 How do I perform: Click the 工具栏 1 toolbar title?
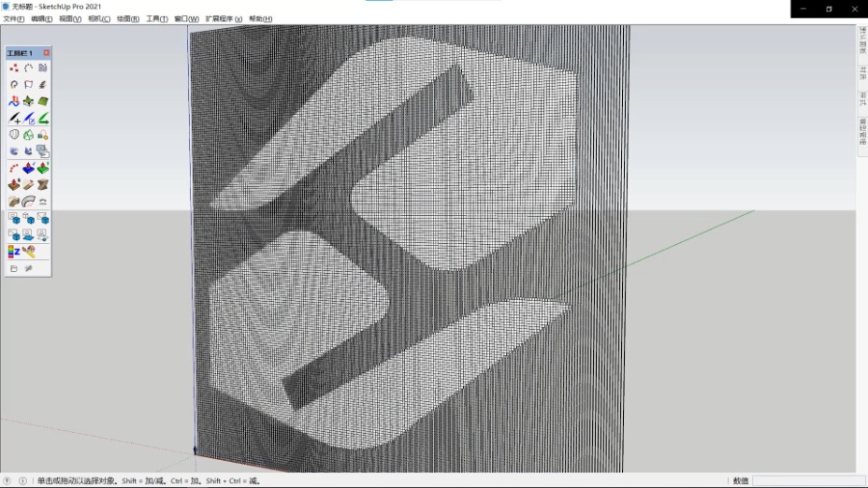tap(20, 53)
